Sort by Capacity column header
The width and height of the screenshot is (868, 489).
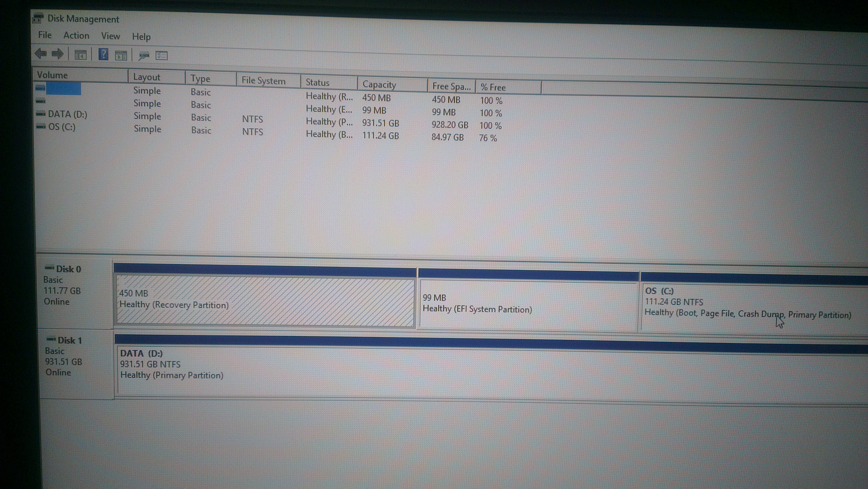coord(379,85)
